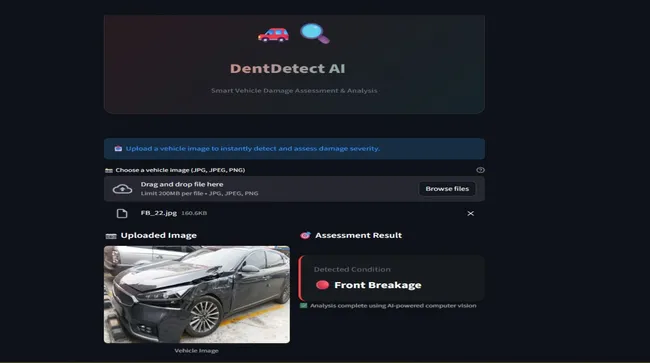The image size is (650, 363).
Task: Click the icon in the blue upload info banner
Action: 118,148
